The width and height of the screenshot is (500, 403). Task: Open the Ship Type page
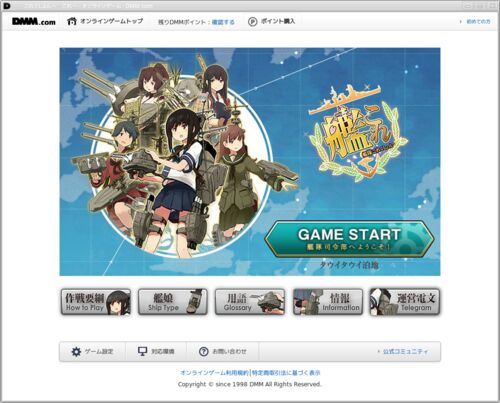(x=173, y=302)
